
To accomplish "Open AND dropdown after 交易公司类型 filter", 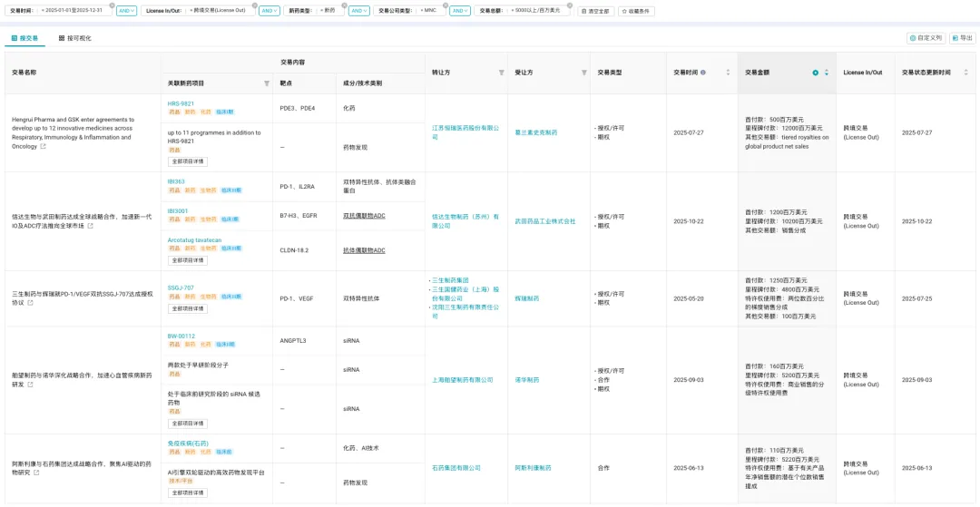I will pyautogui.click(x=460, y=11).
